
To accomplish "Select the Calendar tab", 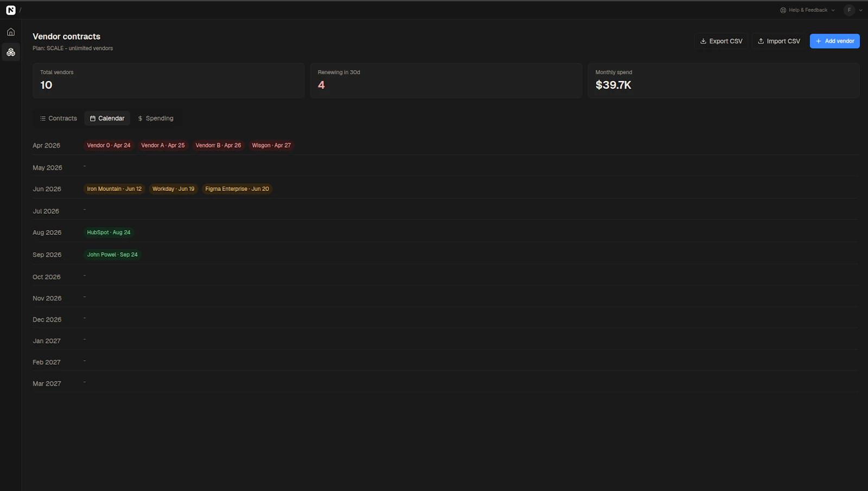I will coord(107,118).
